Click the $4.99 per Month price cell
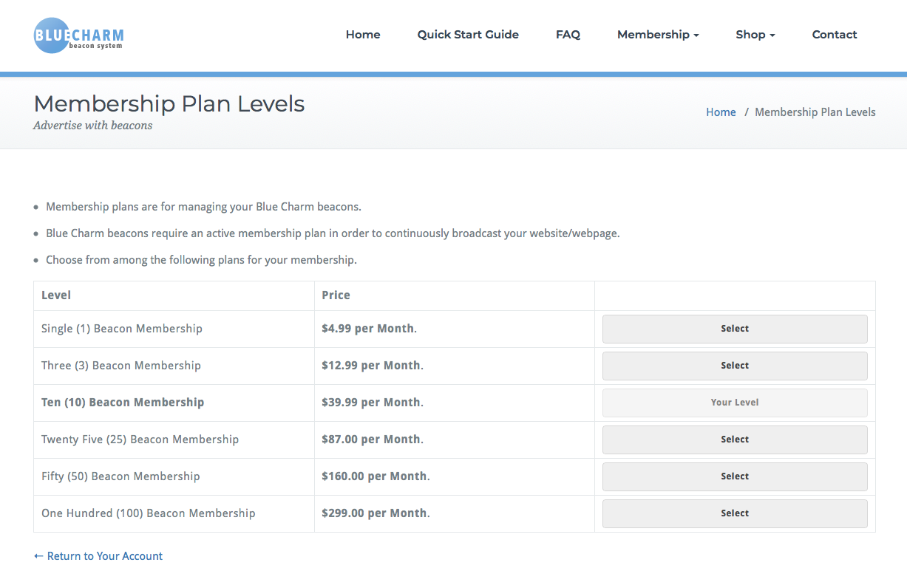This screenshot has width=907, height=588. pyautogui.click(x=369, y=329)
